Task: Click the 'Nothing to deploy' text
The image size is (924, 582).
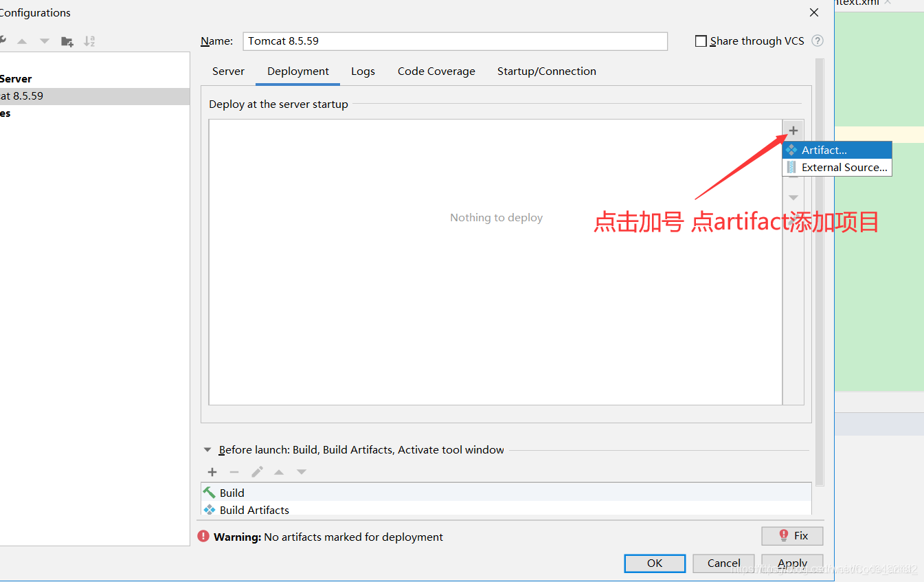Action: pos(497,218)
